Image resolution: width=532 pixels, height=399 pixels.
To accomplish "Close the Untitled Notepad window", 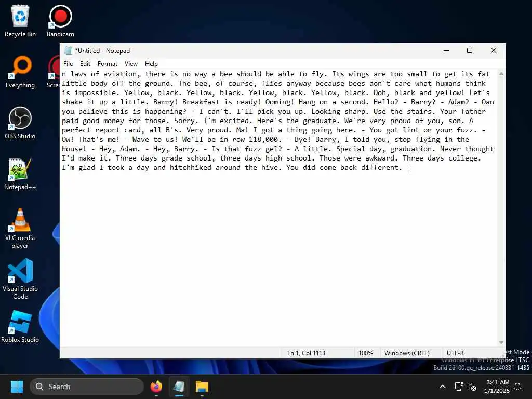I will click(494, 50).
